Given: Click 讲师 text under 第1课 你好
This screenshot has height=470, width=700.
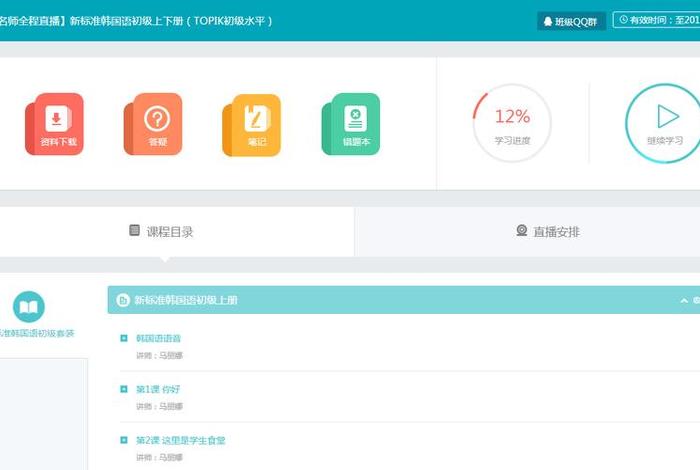Looking at the screenshot, I should (x=159, y=407).
